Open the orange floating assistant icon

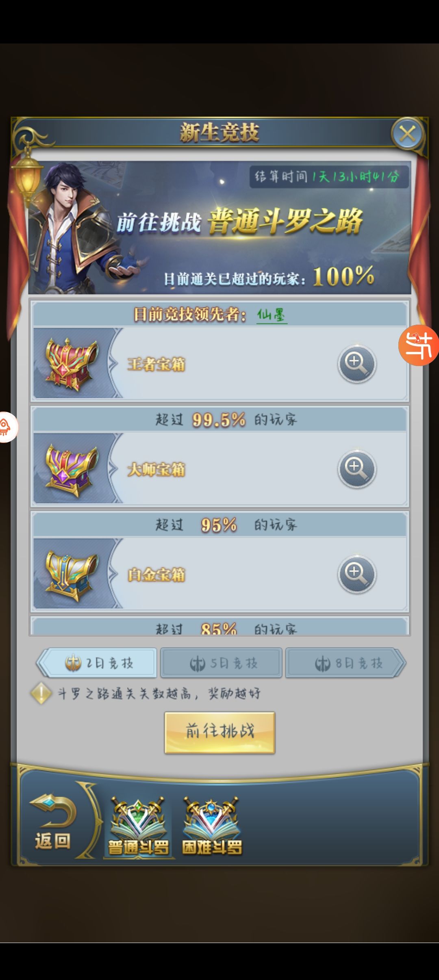(419, 345)
